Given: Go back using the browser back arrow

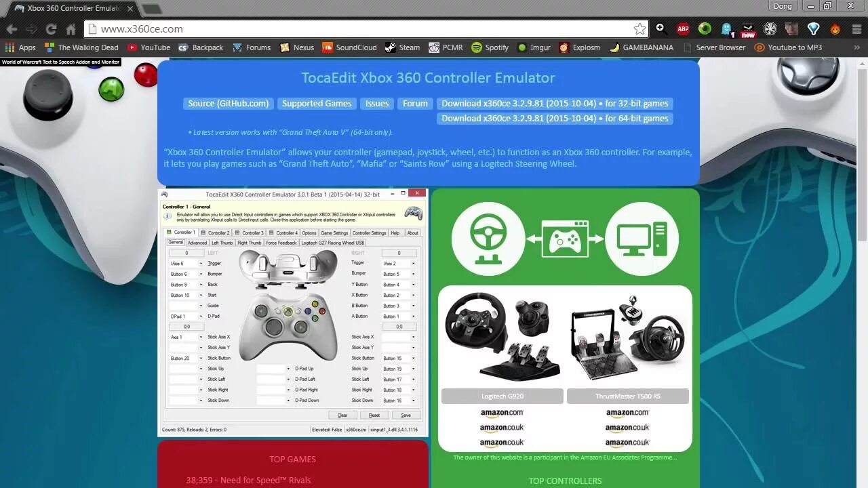Looking at the screenshot, I should click(x=12, y=29).
